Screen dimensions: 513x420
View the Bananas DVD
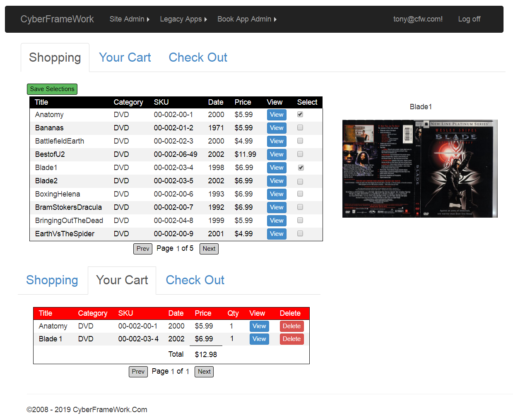pyautogui.click(x=277, y=128)
